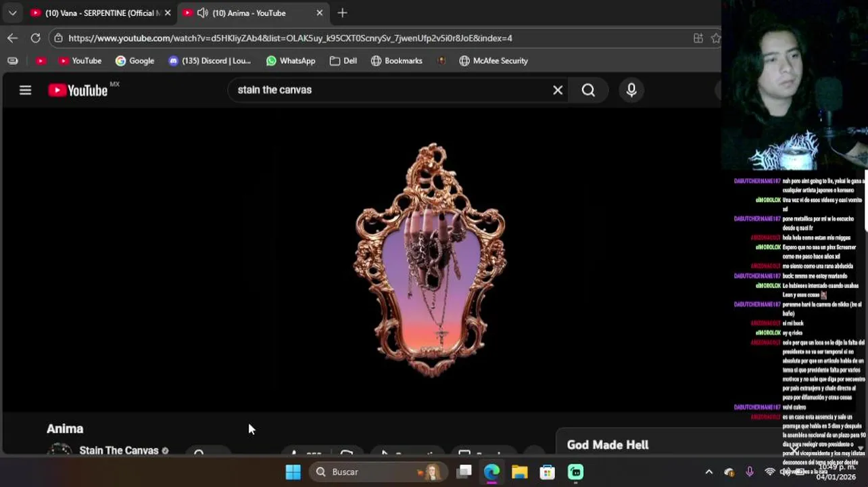Click 'God Made Hell' playlist title
The image size is (868, 487).
click(608, 445)
